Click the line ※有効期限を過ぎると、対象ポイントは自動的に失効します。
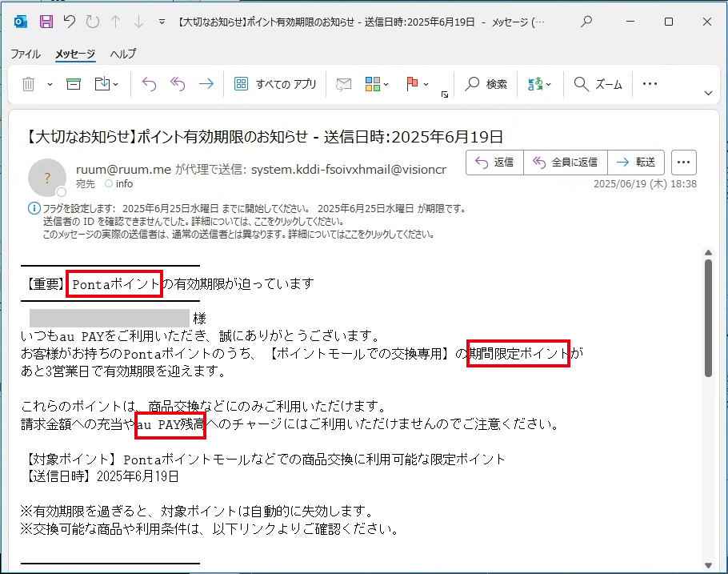728x574 pixels. tap(198, 512)
